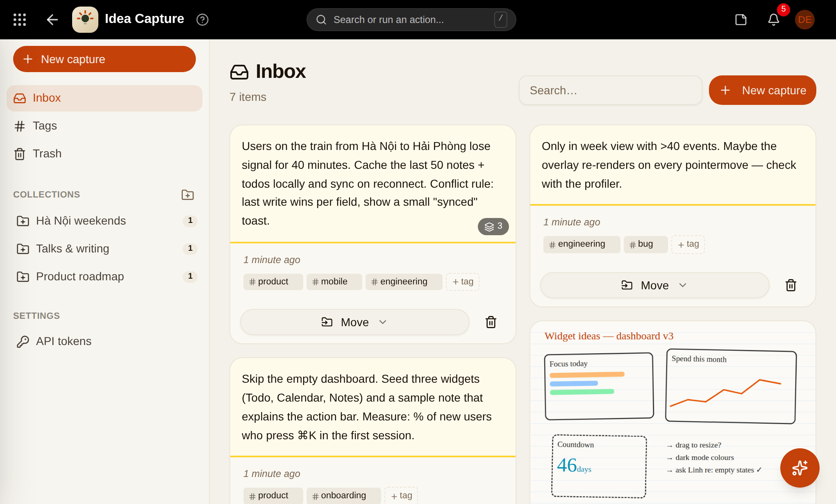The height and width of the screenshot is (504, 836).
Task: Open the Product roadmap collection
Action: (104, 277)
